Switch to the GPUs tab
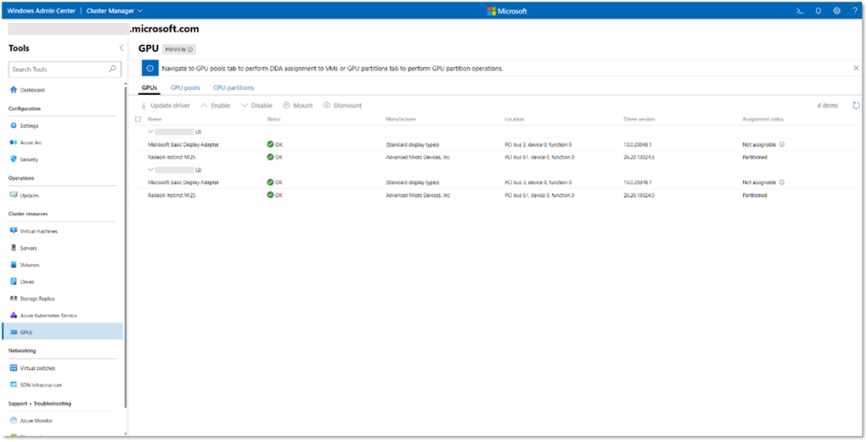Image resolution: width=868 pixels, height=442 pixels. [x=149, y=87]
